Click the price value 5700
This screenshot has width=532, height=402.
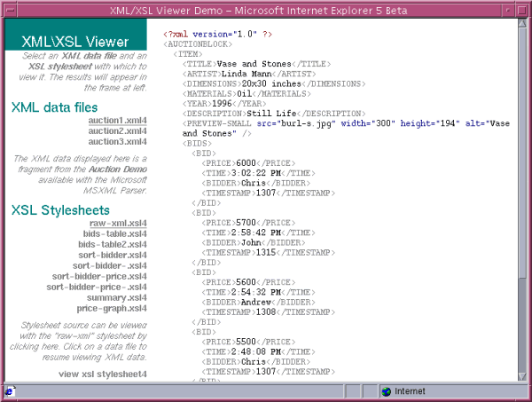click(x=246, y=223)
